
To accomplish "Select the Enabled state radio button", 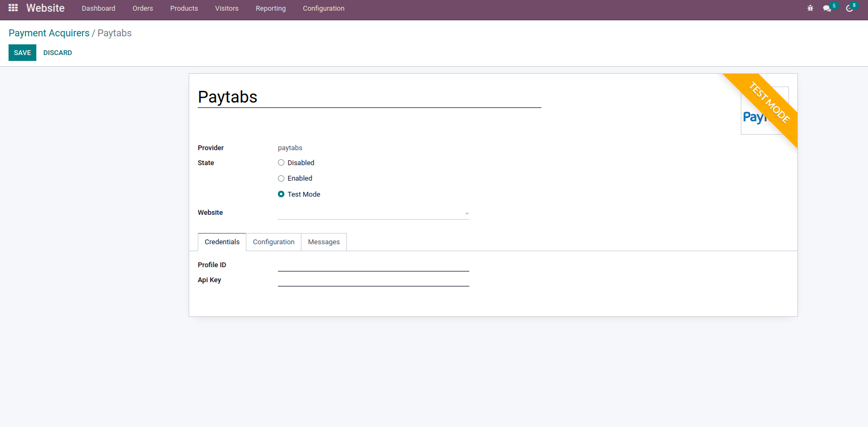I will [281, 178].
